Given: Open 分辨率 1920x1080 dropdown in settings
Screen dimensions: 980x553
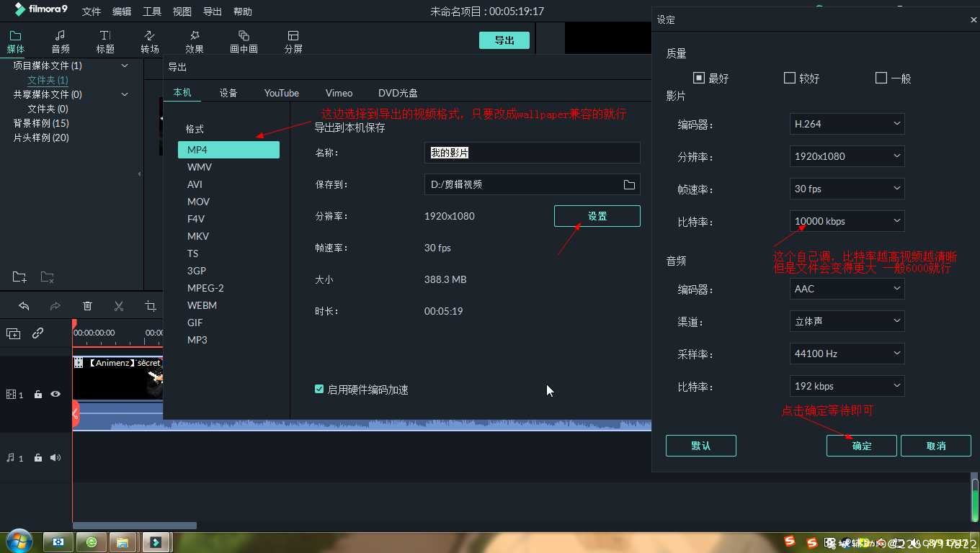Looking at the screenshot, I should pyautogui.click(x=847, y=156).
